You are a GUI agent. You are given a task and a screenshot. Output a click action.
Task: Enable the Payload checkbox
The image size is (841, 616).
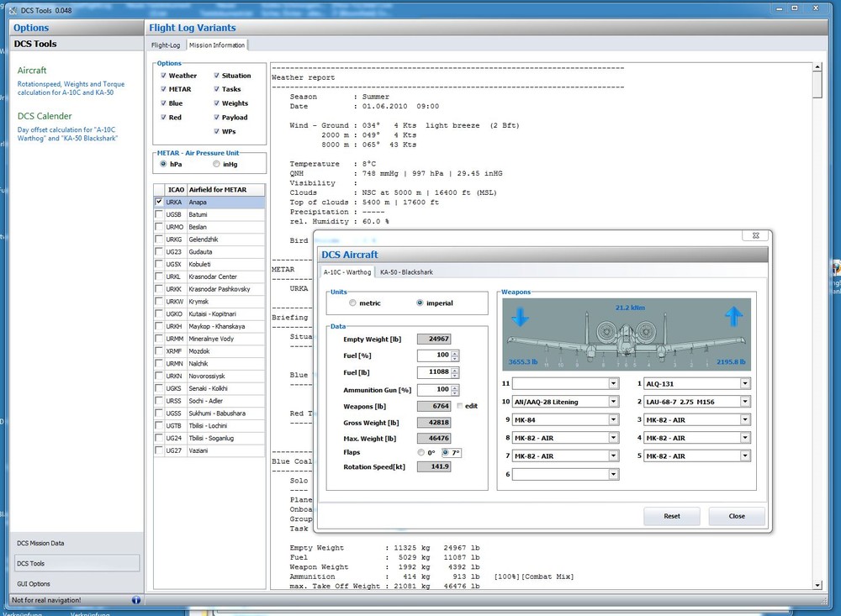click(217, 117)
